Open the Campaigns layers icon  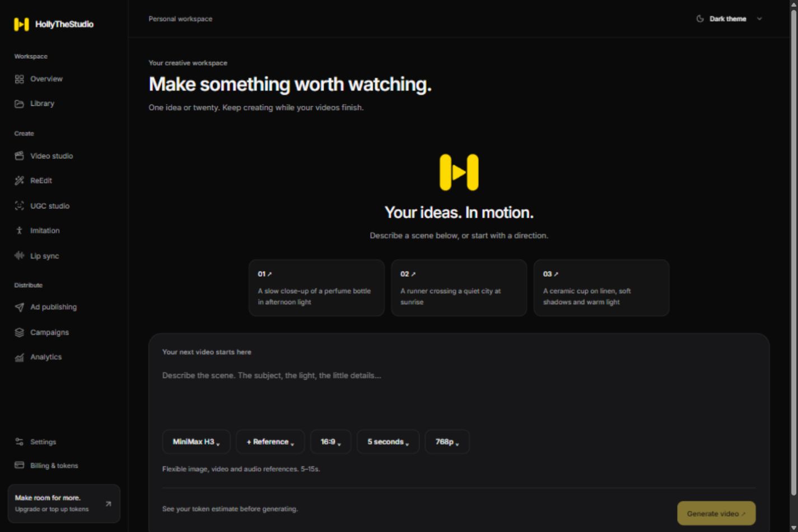click(x=20, y=332)
